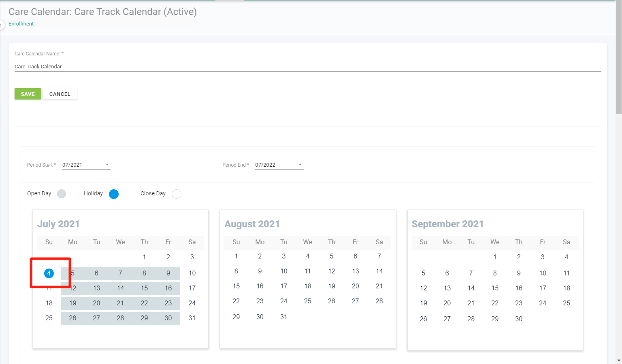Select July 18, 2021 Sunday

(x=49, y=303)
